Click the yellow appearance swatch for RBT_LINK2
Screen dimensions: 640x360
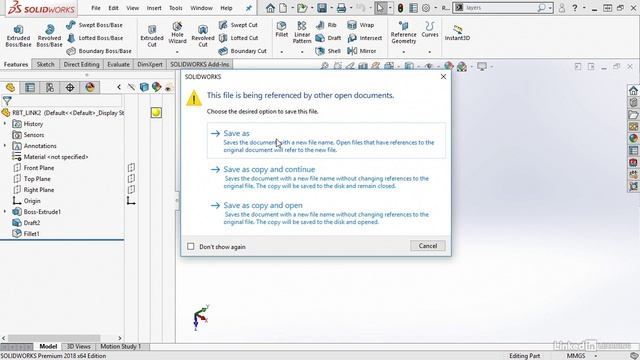pyautogui.click(x=156, y=113)
